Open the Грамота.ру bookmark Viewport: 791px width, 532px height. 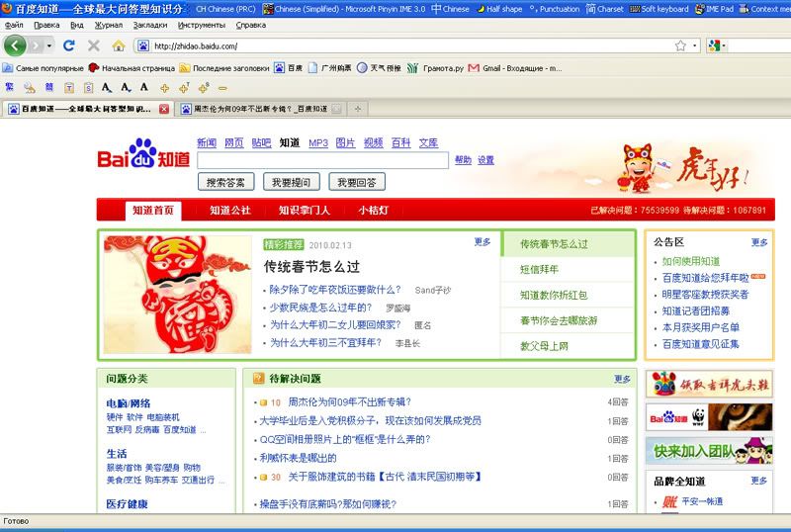point(435,67)
